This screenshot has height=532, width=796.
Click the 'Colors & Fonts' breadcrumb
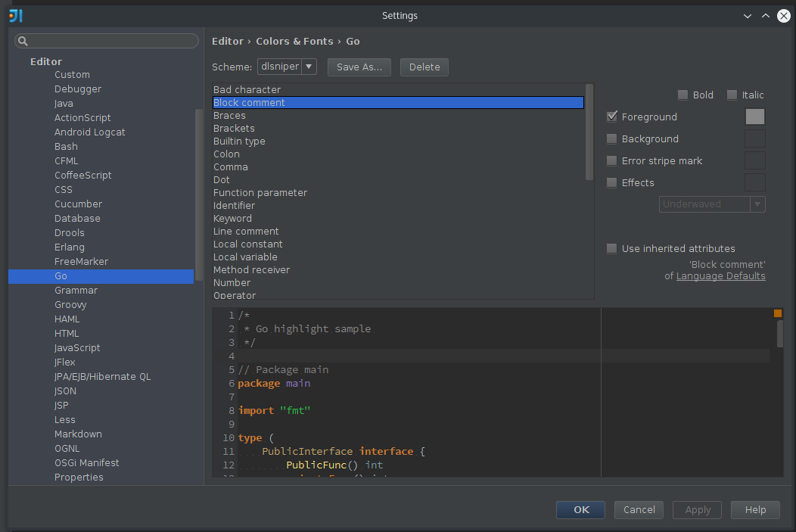294,41
